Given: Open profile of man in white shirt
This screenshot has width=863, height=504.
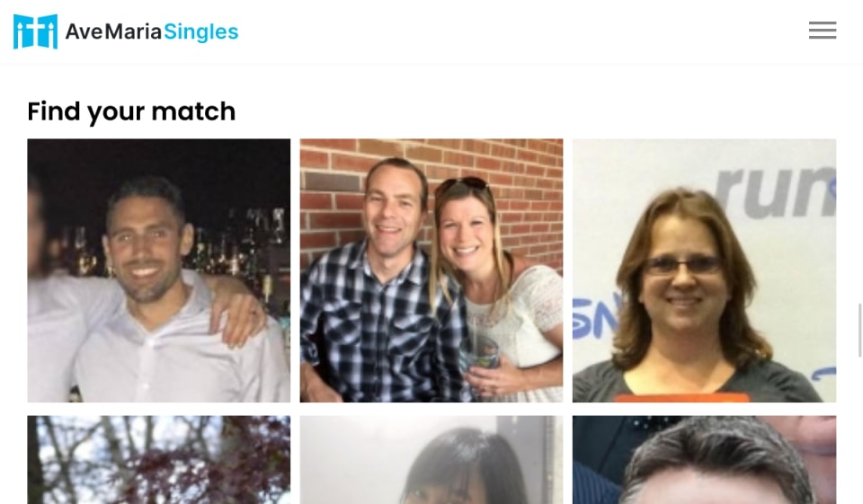Looking at the screenshot, I should pos(159,270).
